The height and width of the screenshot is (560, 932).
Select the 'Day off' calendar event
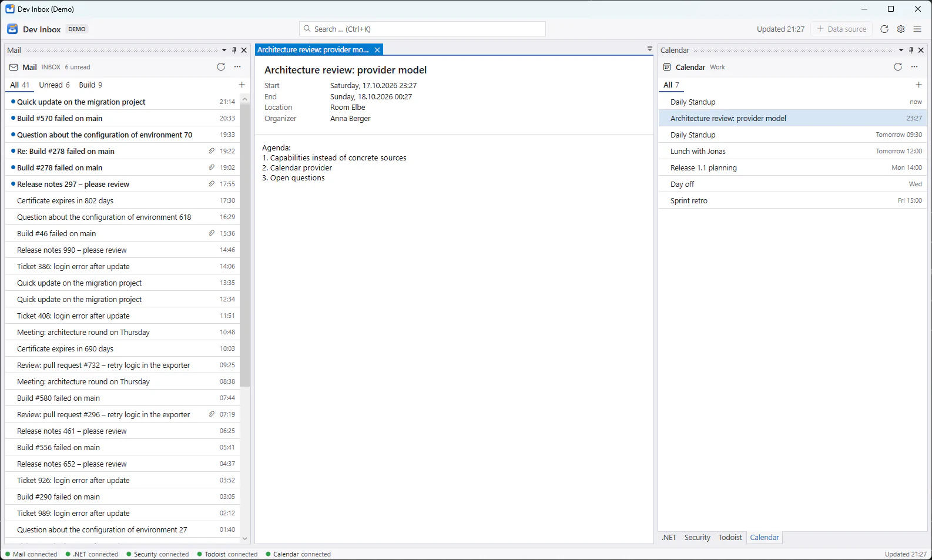point(793,184)
